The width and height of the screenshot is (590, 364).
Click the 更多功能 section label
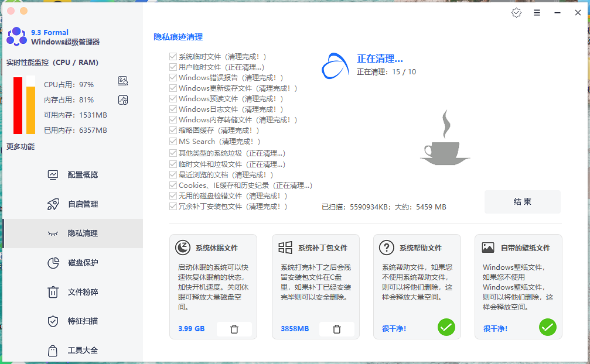click(x=21, y=146)
